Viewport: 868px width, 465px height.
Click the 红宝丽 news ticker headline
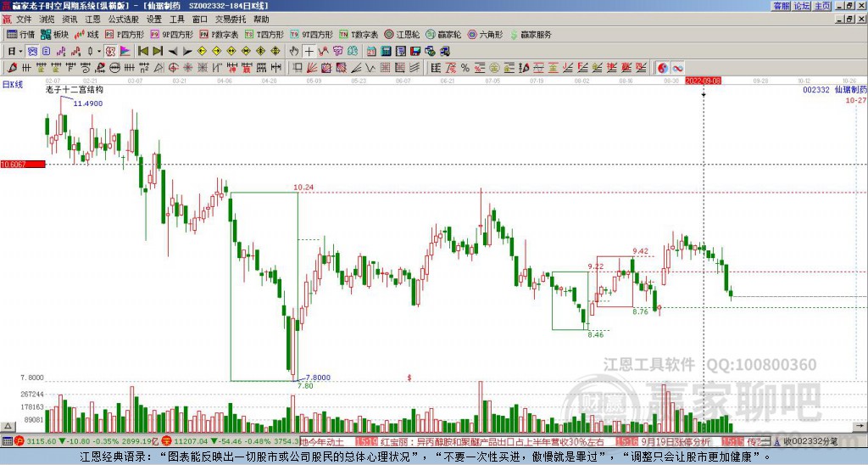point(492,442)
